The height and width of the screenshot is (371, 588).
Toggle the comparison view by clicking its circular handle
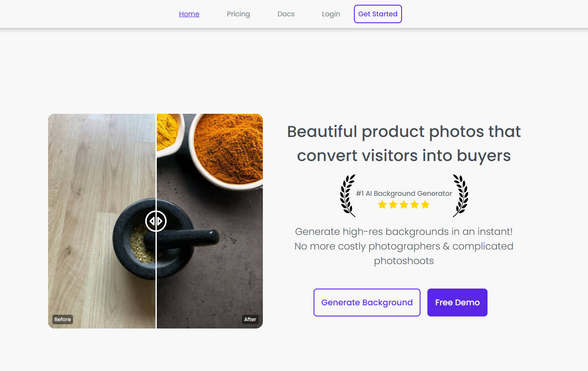(156, 221)
